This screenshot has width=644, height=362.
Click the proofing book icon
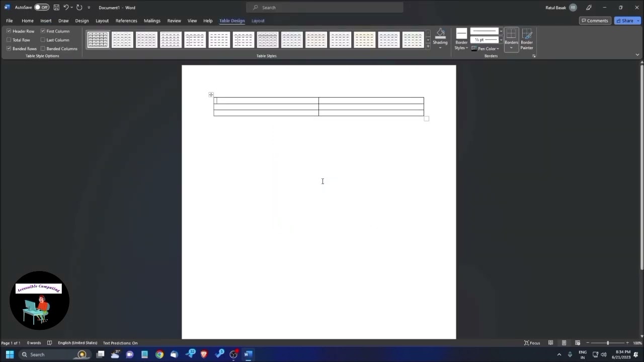point(49,343)
